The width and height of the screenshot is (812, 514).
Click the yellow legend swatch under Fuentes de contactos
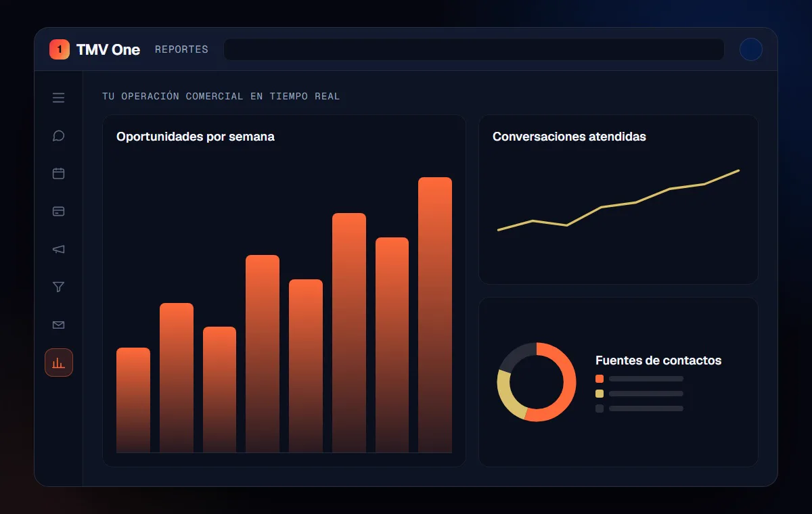click(x=600, y=394)
